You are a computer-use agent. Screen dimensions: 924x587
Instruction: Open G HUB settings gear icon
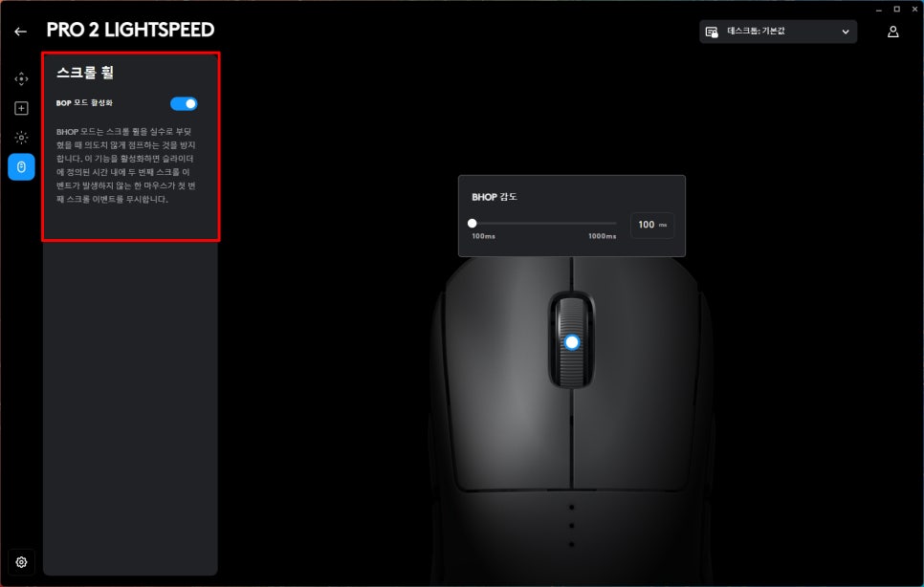[x=21, y=562]
